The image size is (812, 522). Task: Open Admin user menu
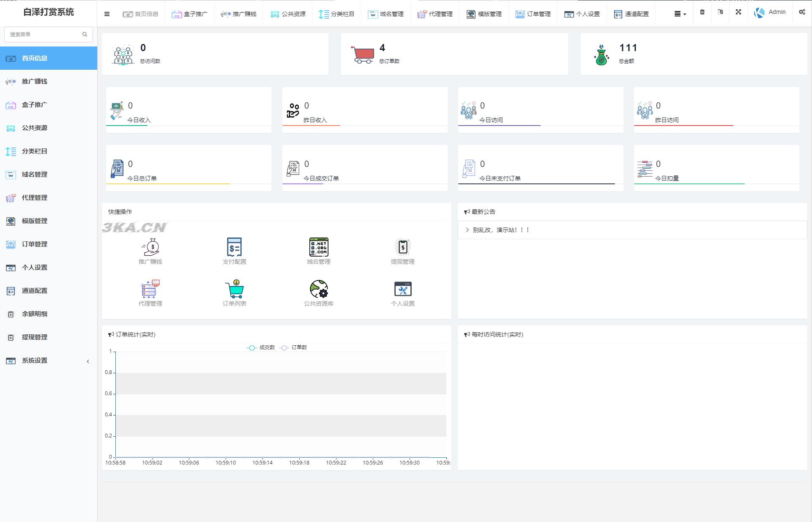click(x=770, y=12)
